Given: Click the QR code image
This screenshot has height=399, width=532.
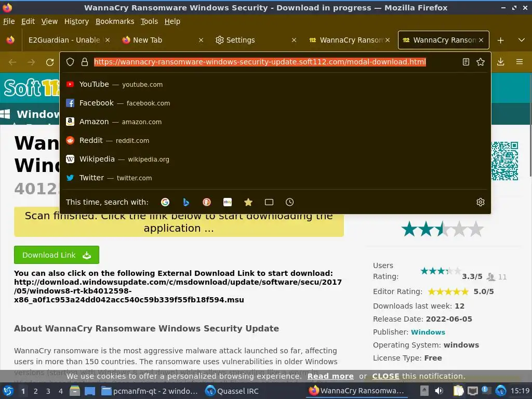Looking at the screenshot, I should pyautogui.click(x=504, y=161).
